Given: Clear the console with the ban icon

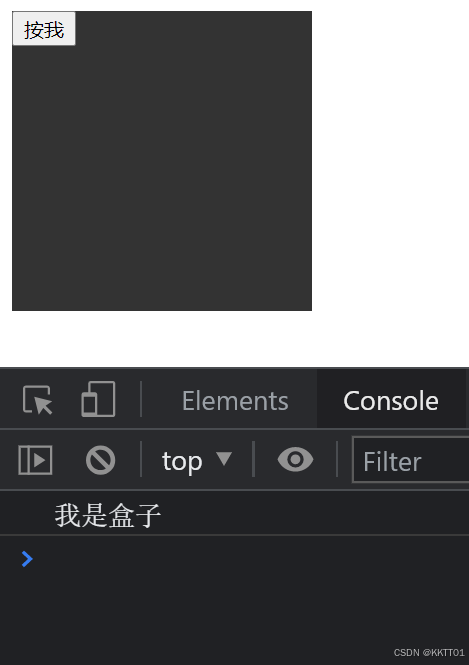Looking at the screenshot, I should [x=100, y=460].
